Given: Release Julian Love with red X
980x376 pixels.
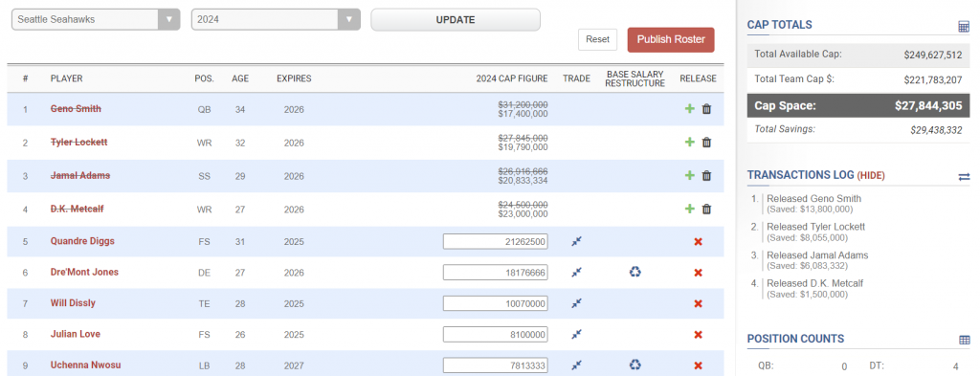Looking at the screenshot, I should (x=698, y=335).
